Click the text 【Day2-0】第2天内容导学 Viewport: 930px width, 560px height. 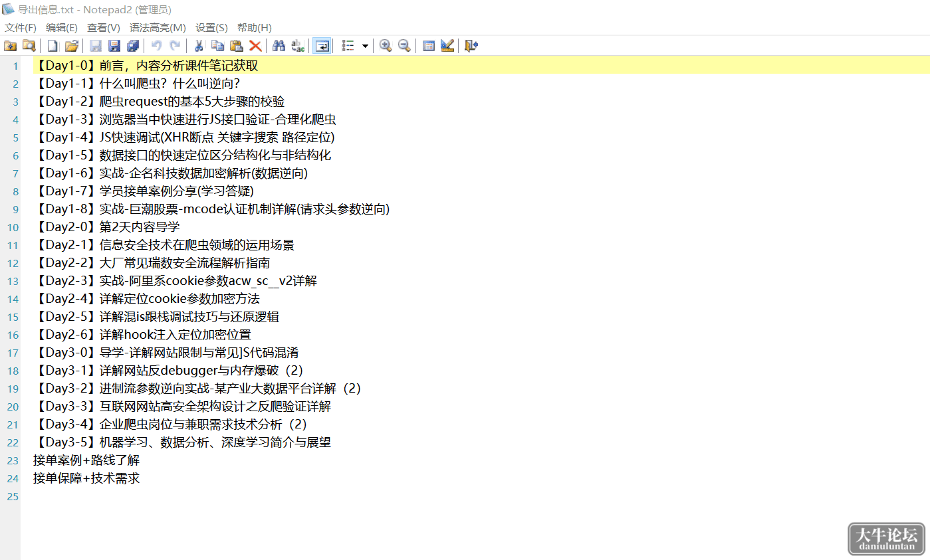tap(106, 227)
